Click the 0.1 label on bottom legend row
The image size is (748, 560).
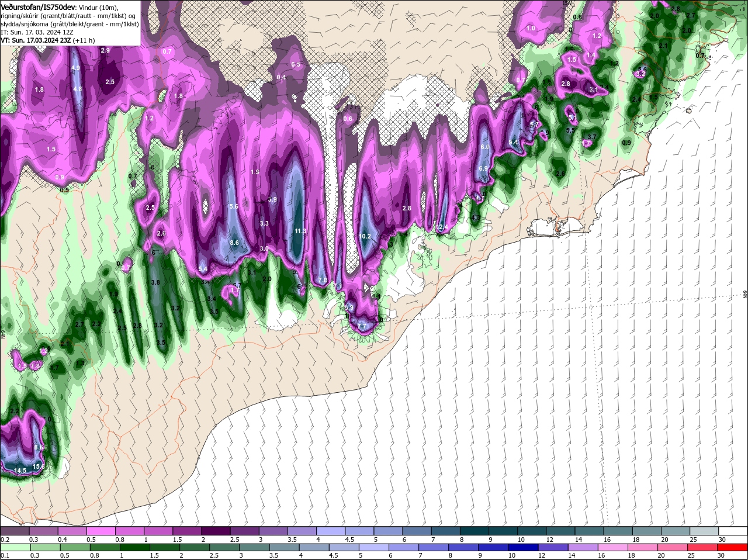coord(5,556)
